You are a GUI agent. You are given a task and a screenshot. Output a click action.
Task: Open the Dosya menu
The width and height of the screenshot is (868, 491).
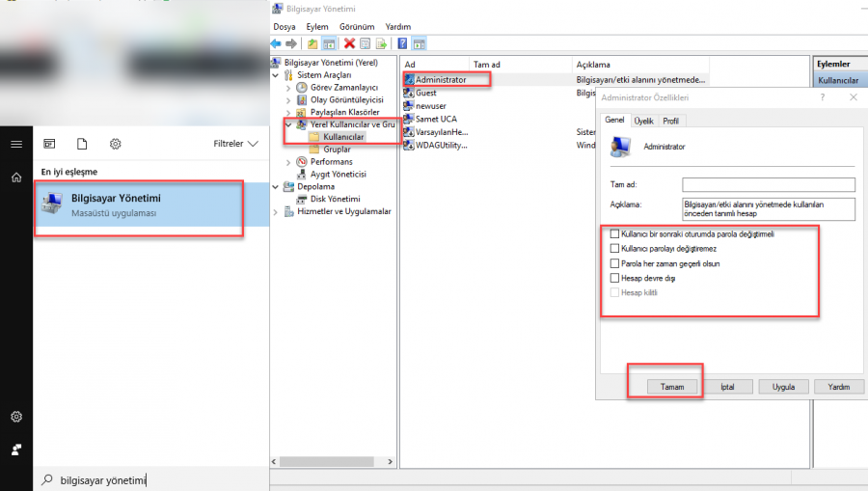point(284,27)
